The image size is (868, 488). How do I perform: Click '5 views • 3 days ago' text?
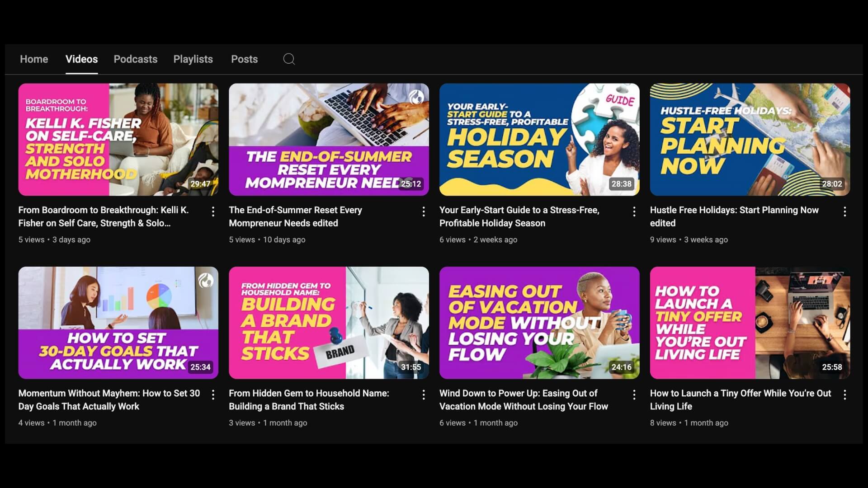coord(54,240)
